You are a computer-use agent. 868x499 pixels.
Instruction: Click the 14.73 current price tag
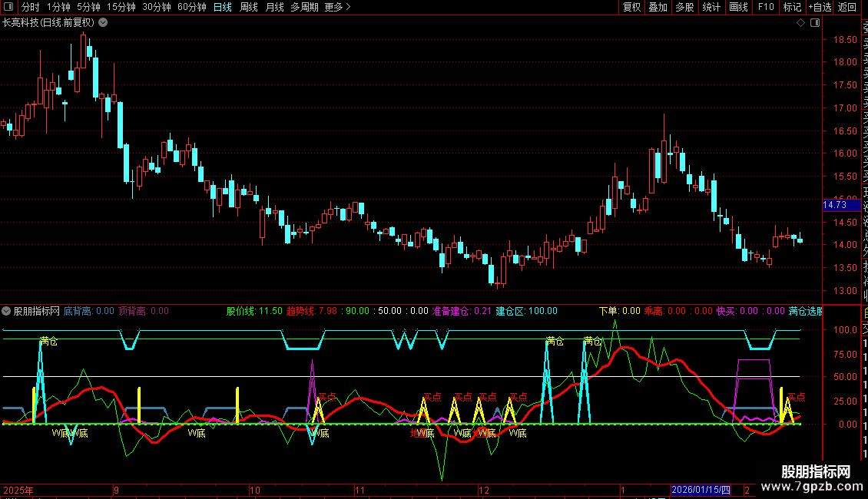[841, 205]
